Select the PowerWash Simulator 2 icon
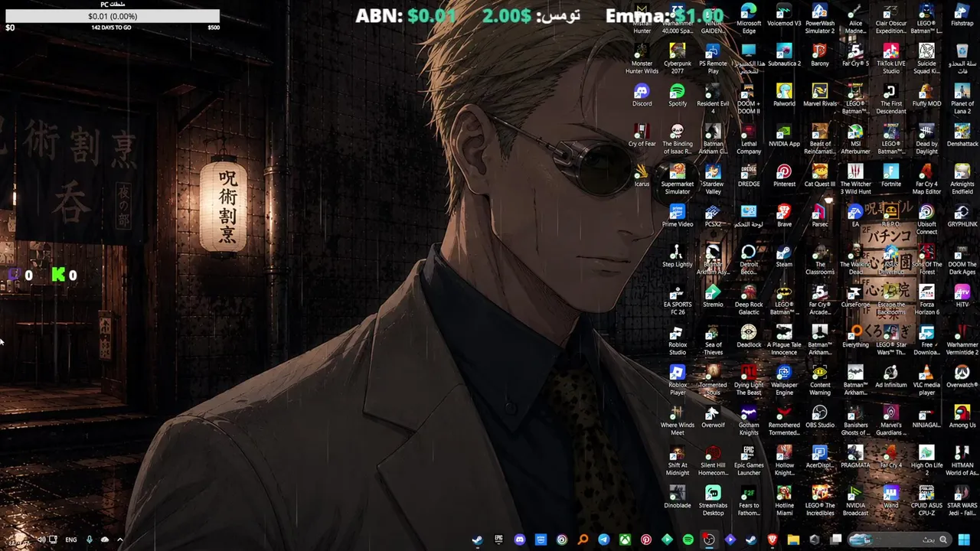The width and height of the screenshot is (980, 551). [820, 18]
